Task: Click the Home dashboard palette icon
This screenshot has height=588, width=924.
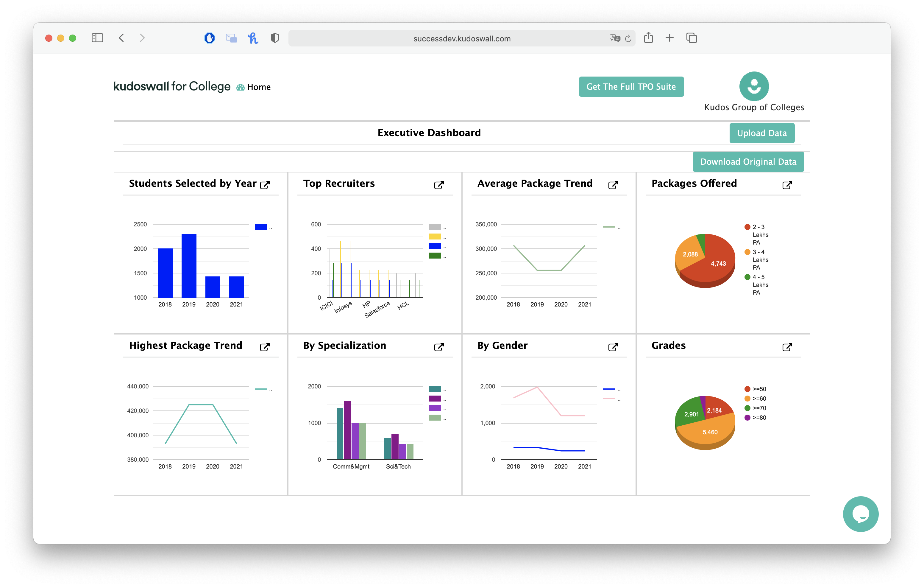Action: point(240,88)
